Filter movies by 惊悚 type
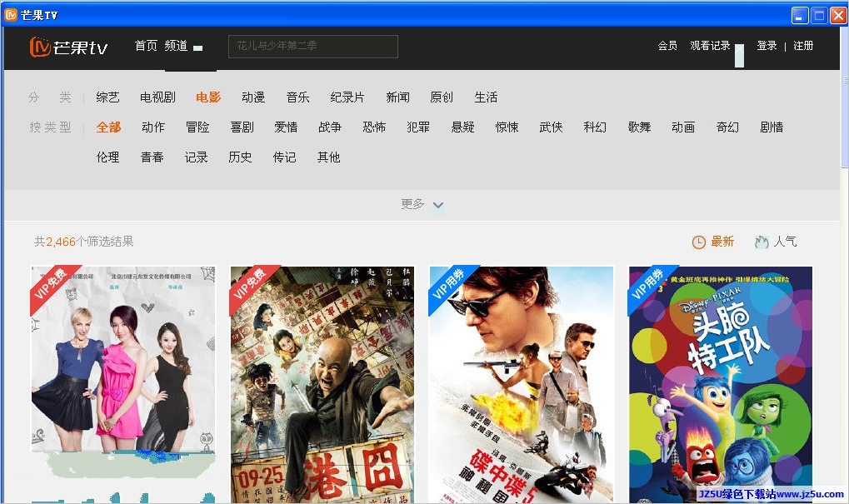 (507, 127)
